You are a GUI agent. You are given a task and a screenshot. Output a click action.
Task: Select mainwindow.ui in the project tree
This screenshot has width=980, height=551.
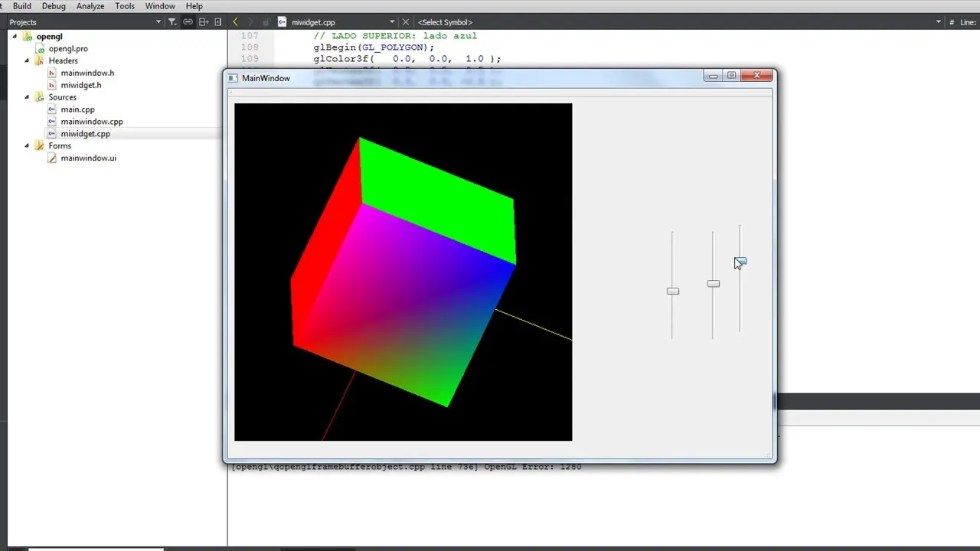tap(88, 158)
